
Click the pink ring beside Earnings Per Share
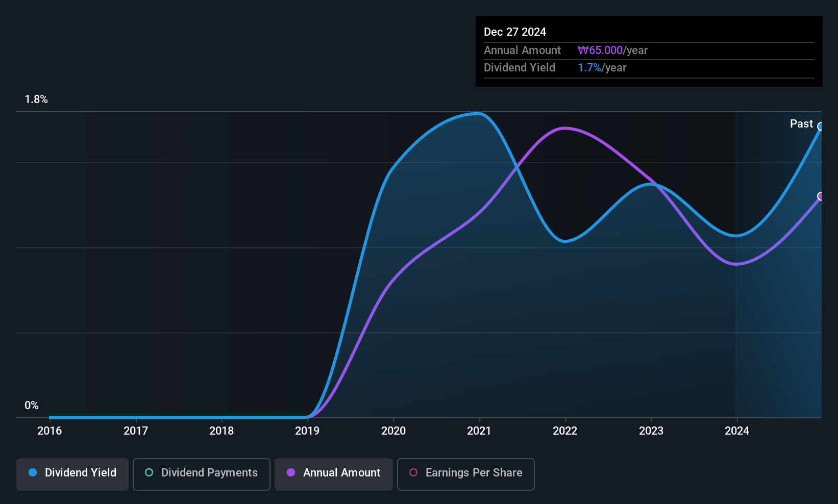pyautogui.click(x=413, y=473)
